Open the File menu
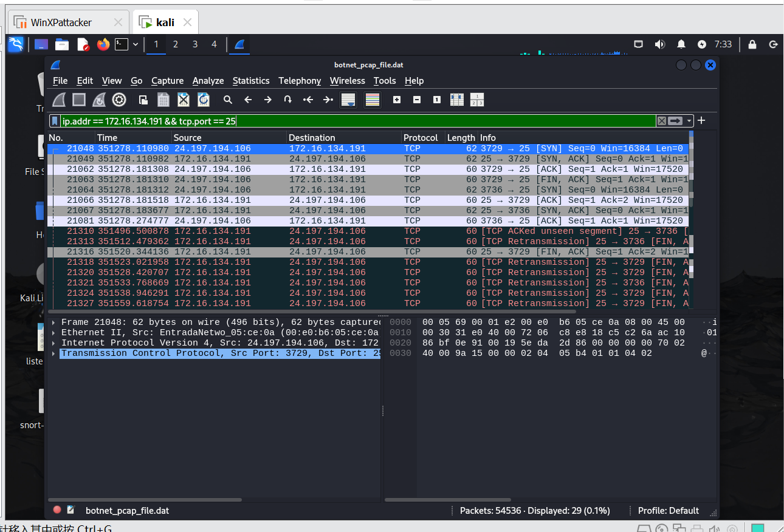The image size is (784, 532). [60, 81]
